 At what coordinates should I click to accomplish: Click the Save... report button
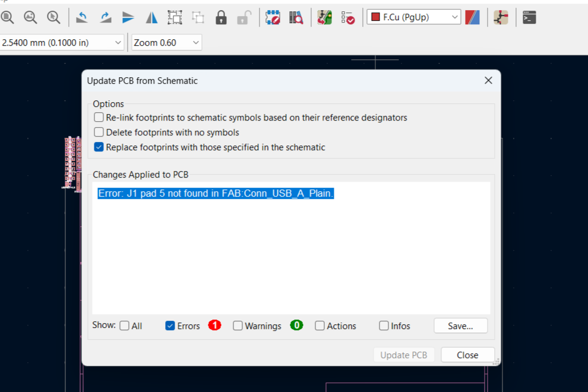pyautogui.click(x=460, y=325)
